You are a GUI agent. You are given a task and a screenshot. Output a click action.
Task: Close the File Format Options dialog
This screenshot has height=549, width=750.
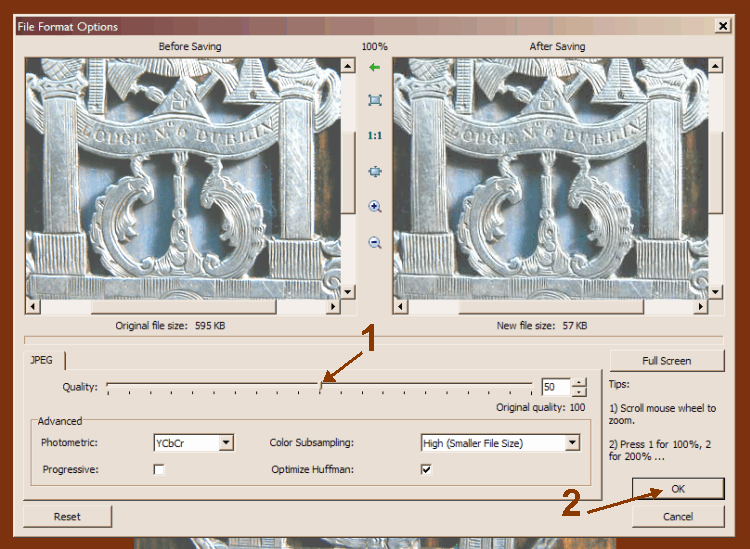tap(723, 26)
